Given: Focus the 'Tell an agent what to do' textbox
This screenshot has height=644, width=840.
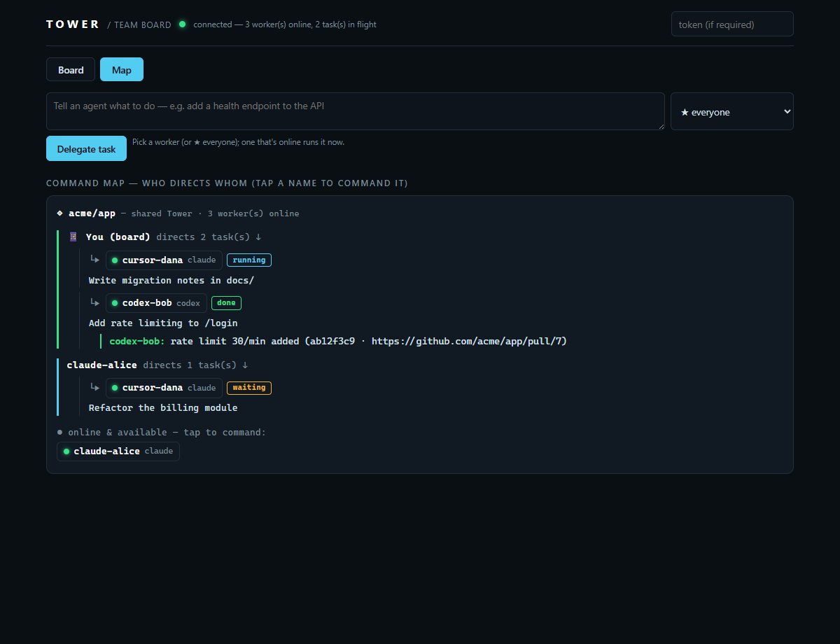Looking at the screenshot, I should pyautogui.click(x=356, y=111).
